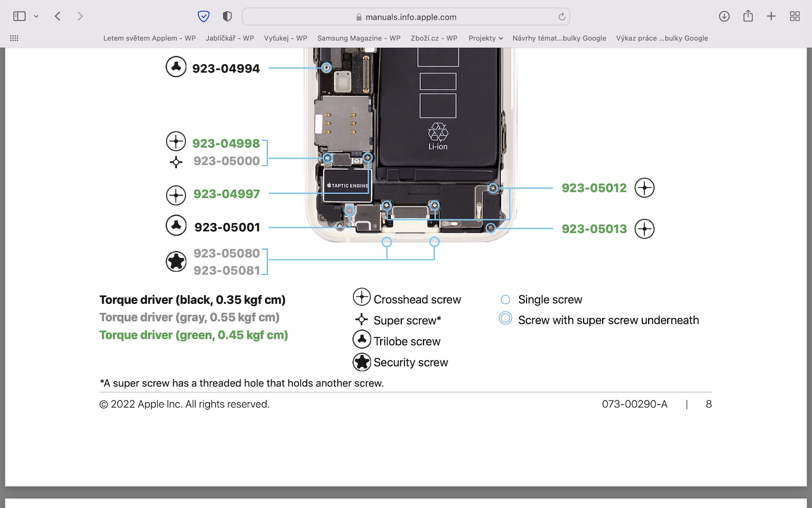Click the green torque driver 0.45 kgf cm text

click(x=193, y=335)
